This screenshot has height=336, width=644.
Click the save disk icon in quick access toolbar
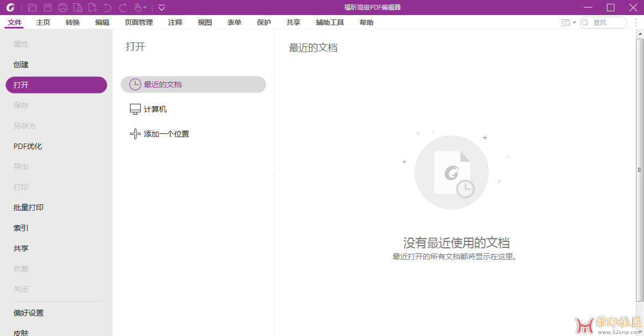(48, 8)
